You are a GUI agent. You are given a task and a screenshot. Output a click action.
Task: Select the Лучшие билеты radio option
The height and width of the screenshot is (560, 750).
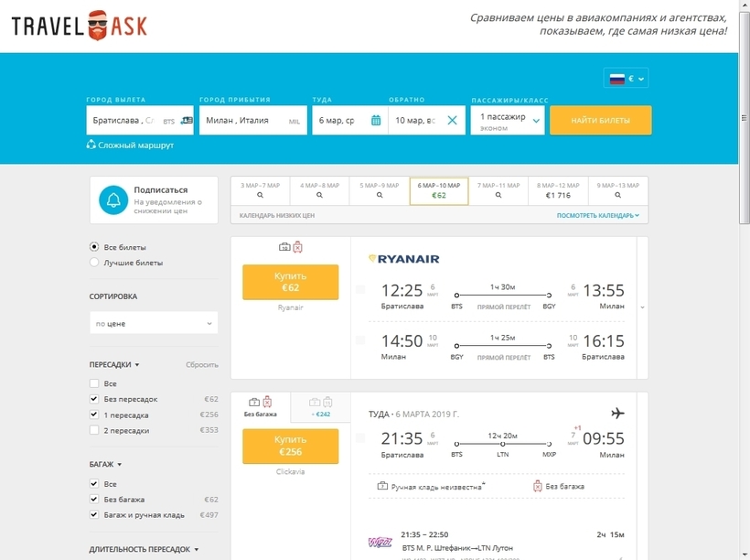click(94, 263)
